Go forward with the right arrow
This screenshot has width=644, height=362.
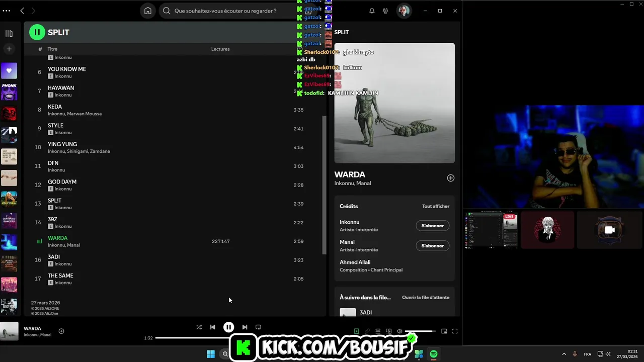pyautogui.click(x=33, y=11)
